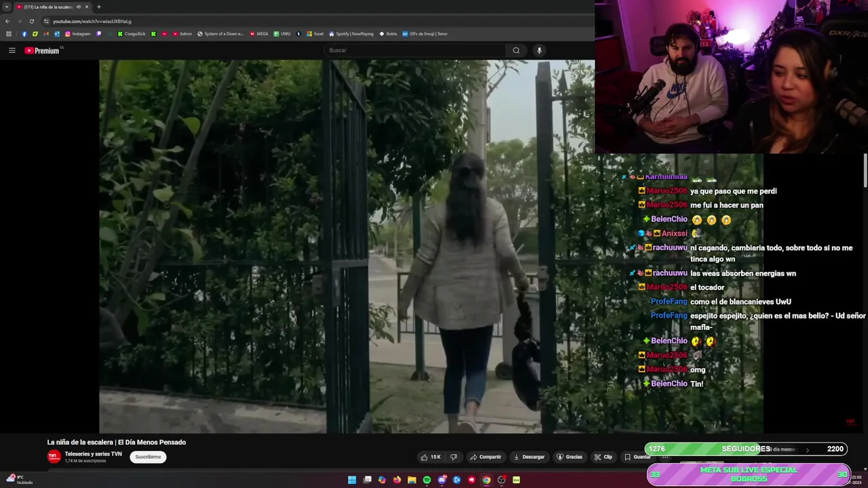The image size is (868, 488).
Task: Go back in browser history
Action: pyautogui.click(x=7, y=21)
